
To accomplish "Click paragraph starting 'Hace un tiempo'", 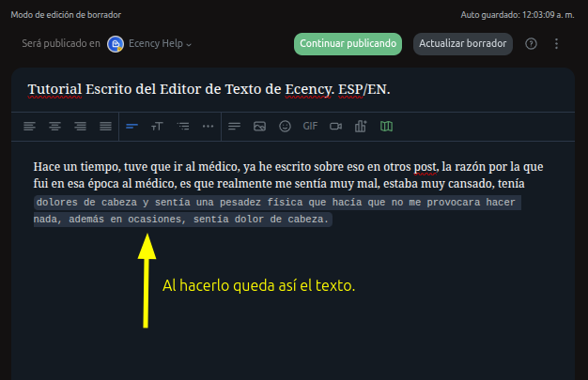I will tap(288, 175).
